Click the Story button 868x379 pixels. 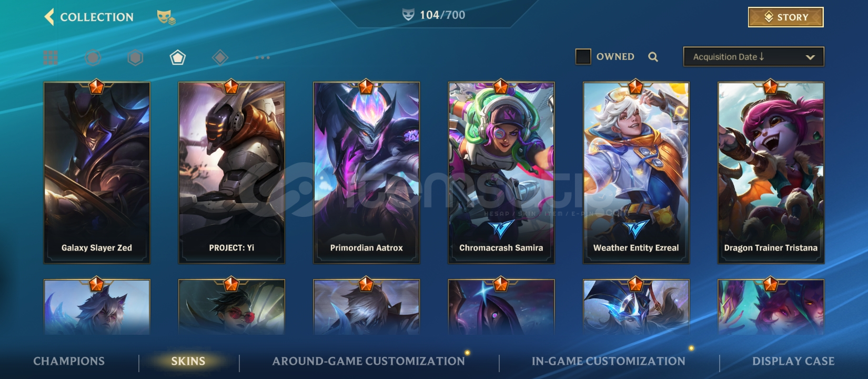pyautogui.click(x=786, y=17)
